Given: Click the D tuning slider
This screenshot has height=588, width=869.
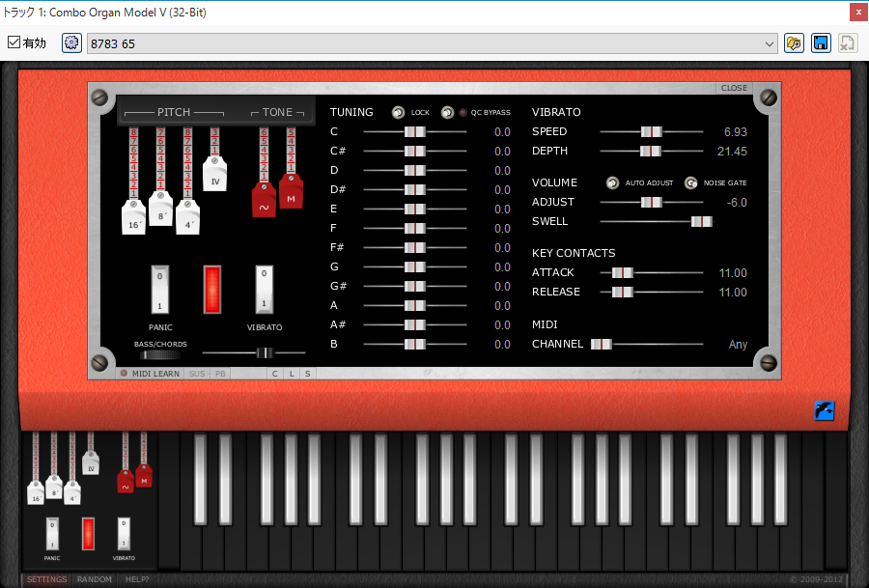Looking at the screenshot, I should (x=415, y=170).
